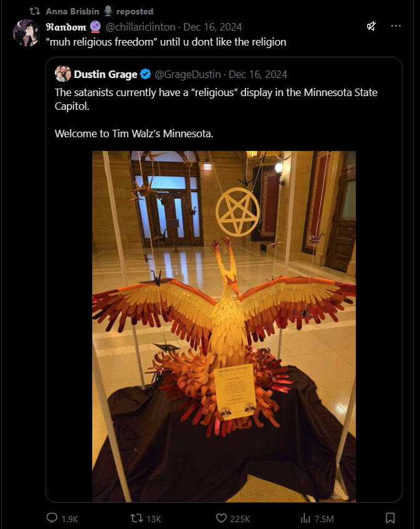
Task: Click the blue verified badge
Action: point(145,74)
